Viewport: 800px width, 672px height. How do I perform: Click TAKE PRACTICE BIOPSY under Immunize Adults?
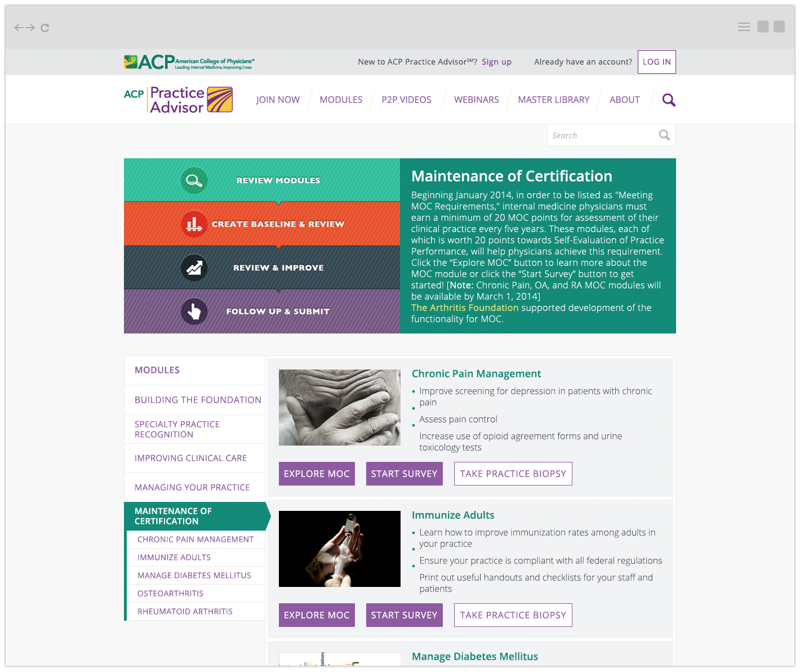tap(513, 615)
